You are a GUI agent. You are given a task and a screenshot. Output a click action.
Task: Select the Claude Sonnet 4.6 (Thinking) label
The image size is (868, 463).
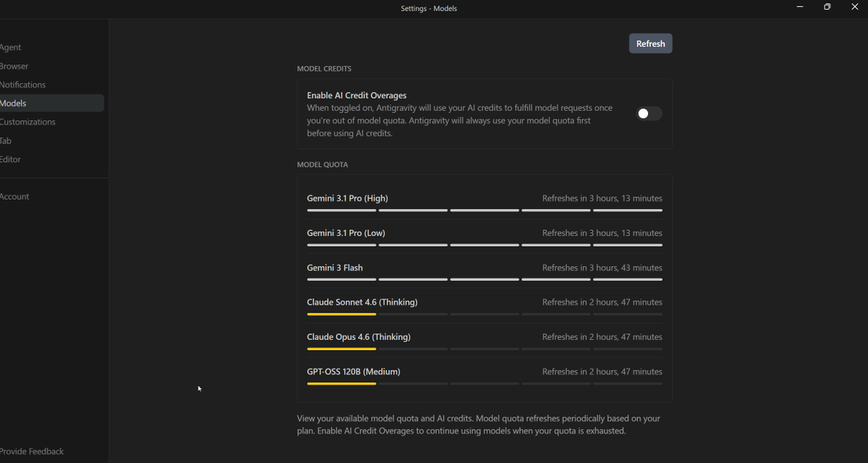[x=362, y=302]
